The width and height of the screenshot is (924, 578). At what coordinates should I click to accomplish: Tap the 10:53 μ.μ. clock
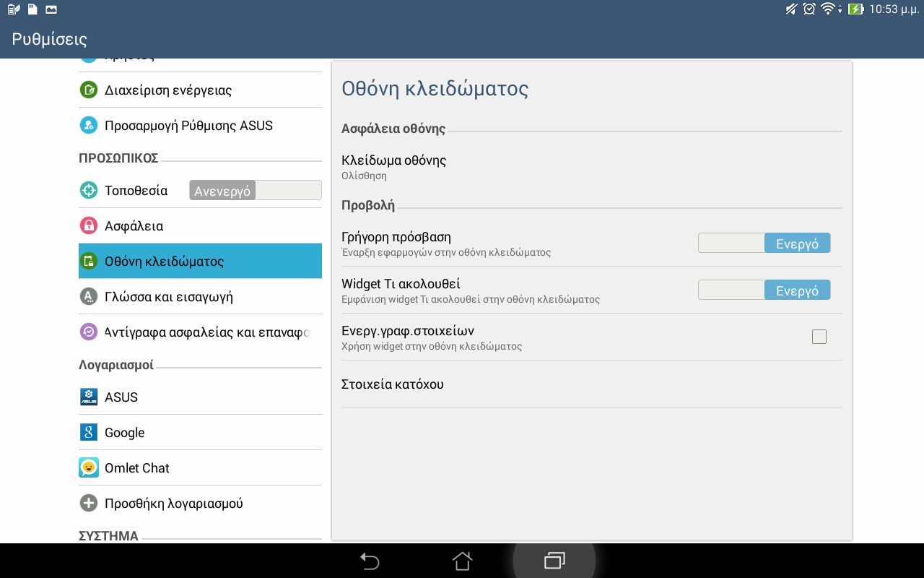pyautogui.click(x=894, y=9)
